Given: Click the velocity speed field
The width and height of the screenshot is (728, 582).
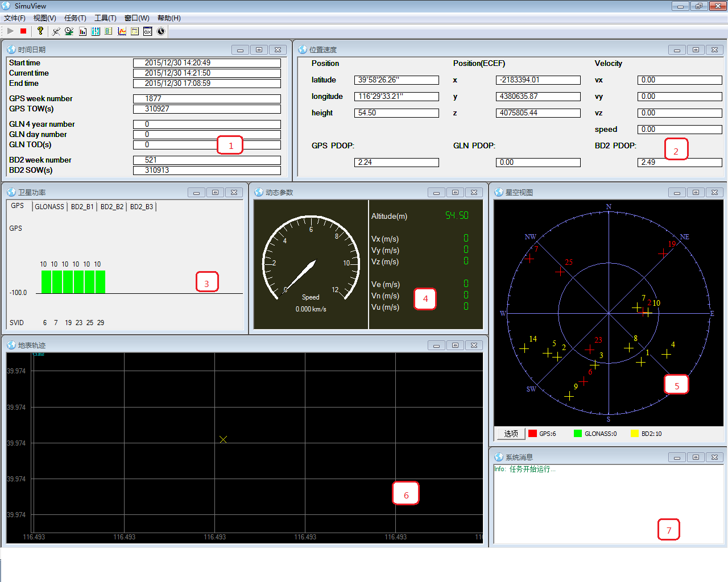Looking at the screenshot, I should tap(680, 130).
